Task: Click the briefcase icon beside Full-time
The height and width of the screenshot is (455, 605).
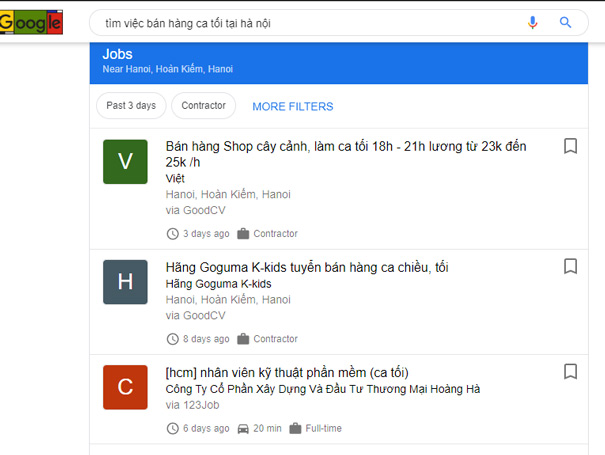Action: (295, 428)
